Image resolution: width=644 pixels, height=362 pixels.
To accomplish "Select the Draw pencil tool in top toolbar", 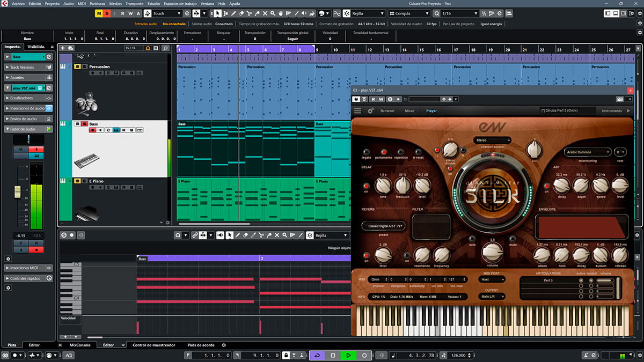I will [232, 13].
